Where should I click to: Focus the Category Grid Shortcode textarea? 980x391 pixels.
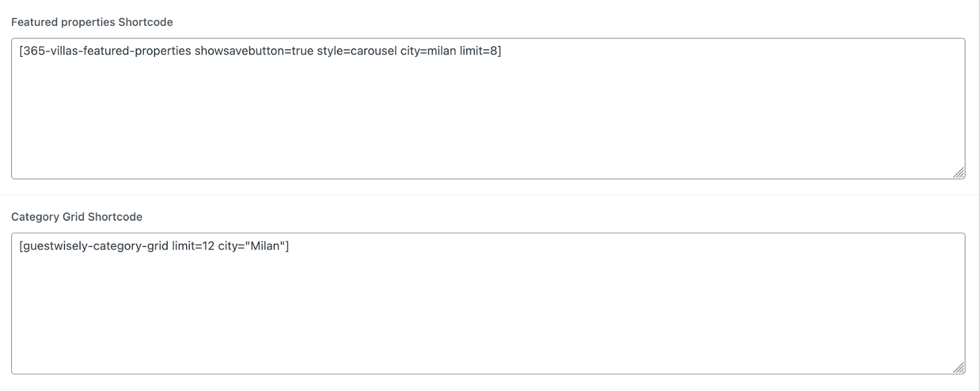(488, 311)
